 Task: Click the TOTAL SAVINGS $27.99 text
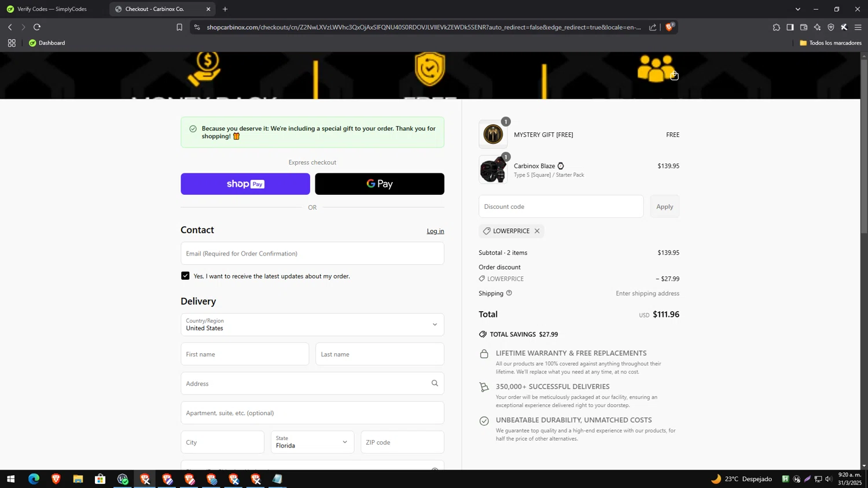[524, 334]
